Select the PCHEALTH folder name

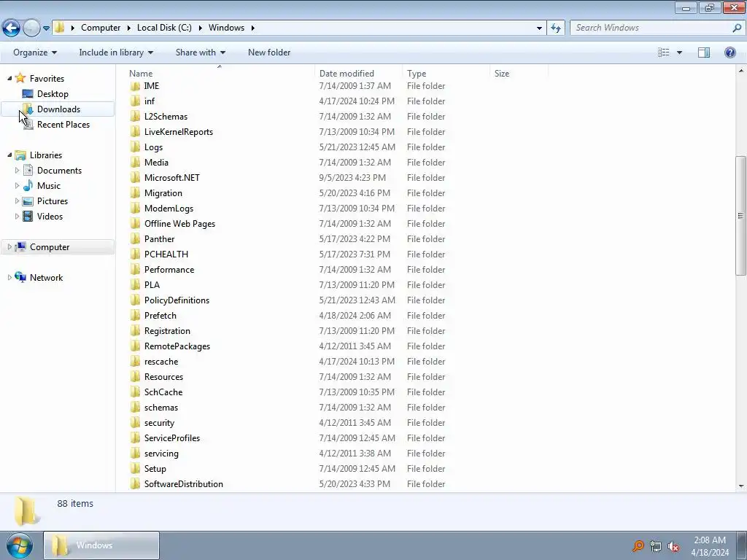tap(166, 254)
